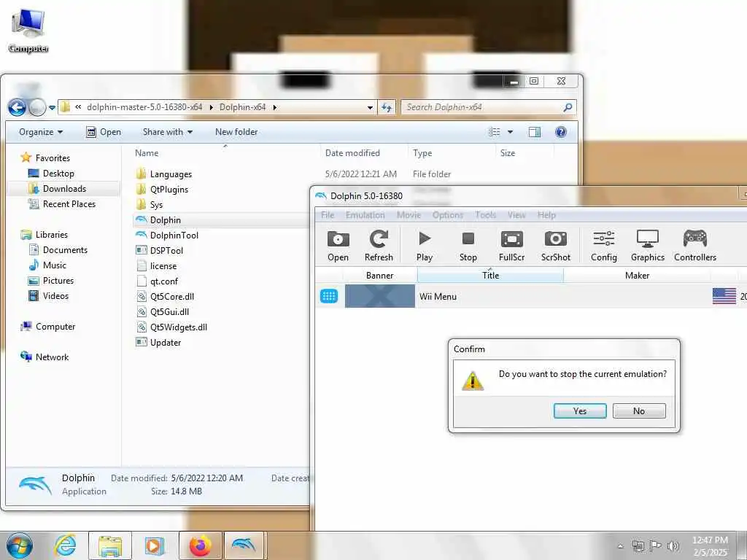The image size is (747, 560).
Task: Click the Open toolbar icon in Dolphin
Action: point(338,245)
